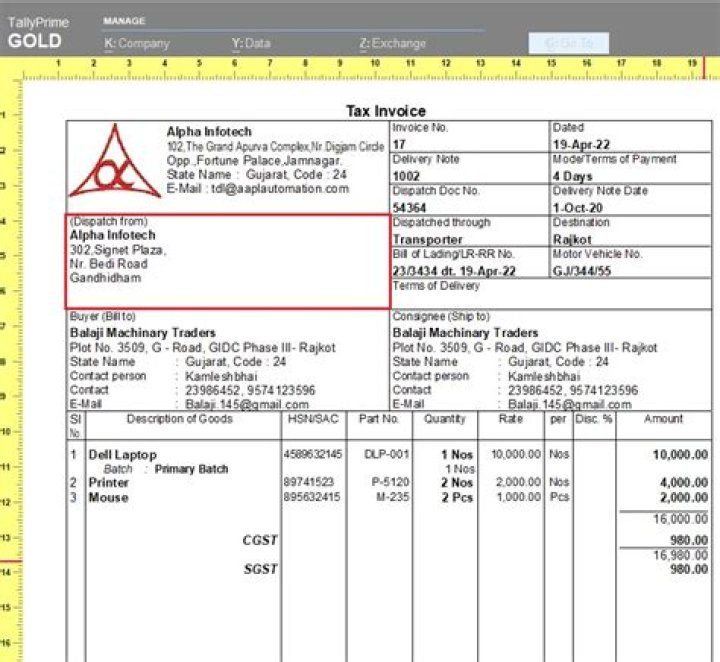
Task: Click the Dell Laptop amount 10,000.00
Action: click(680, 455)
